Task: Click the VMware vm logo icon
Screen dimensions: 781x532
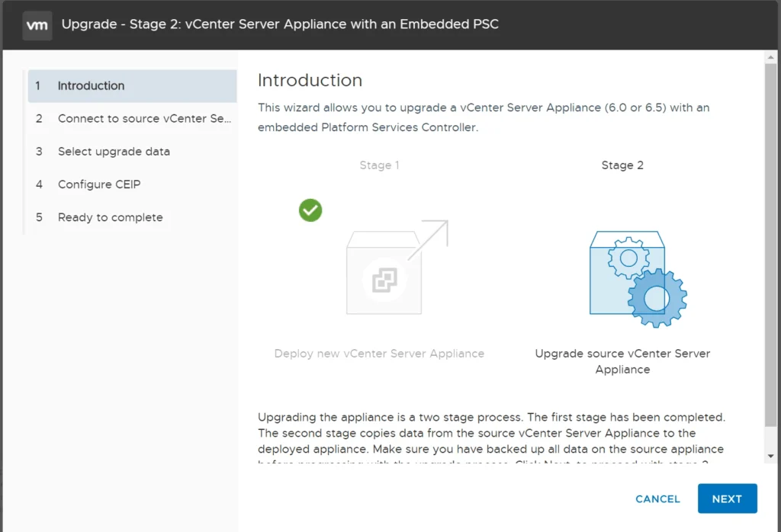Action: pos(37,25)
